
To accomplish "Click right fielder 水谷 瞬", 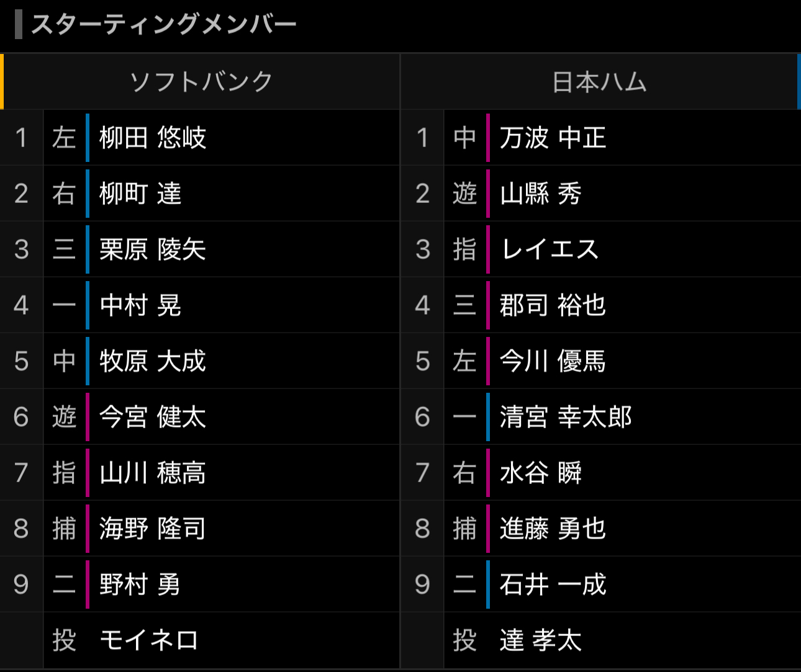I will [x=540, y=473].
